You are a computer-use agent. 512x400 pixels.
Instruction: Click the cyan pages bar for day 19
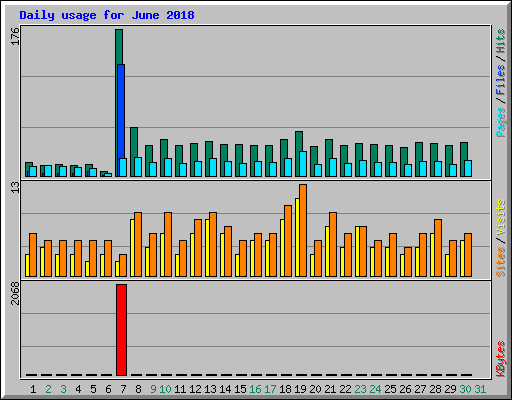(x=303, y=164)
